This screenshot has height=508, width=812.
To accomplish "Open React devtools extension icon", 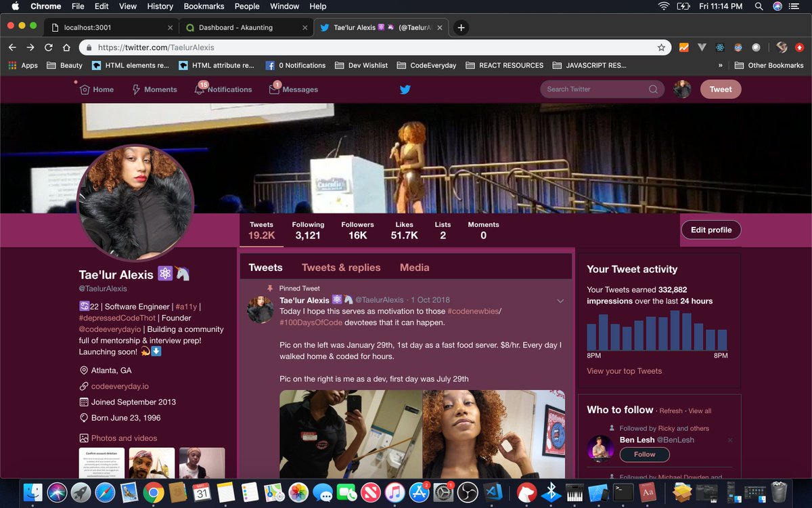I will pyautogui.click(x=720, y=47).
